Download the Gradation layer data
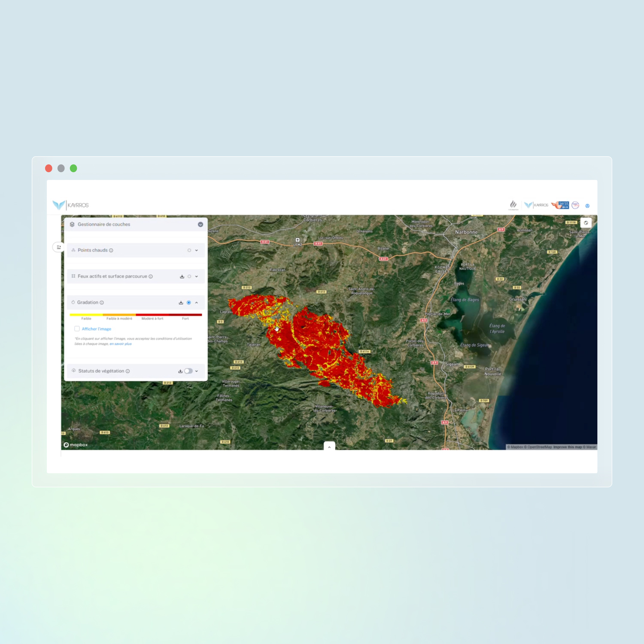The image size is (644, 644). click(x=181, y=303)
